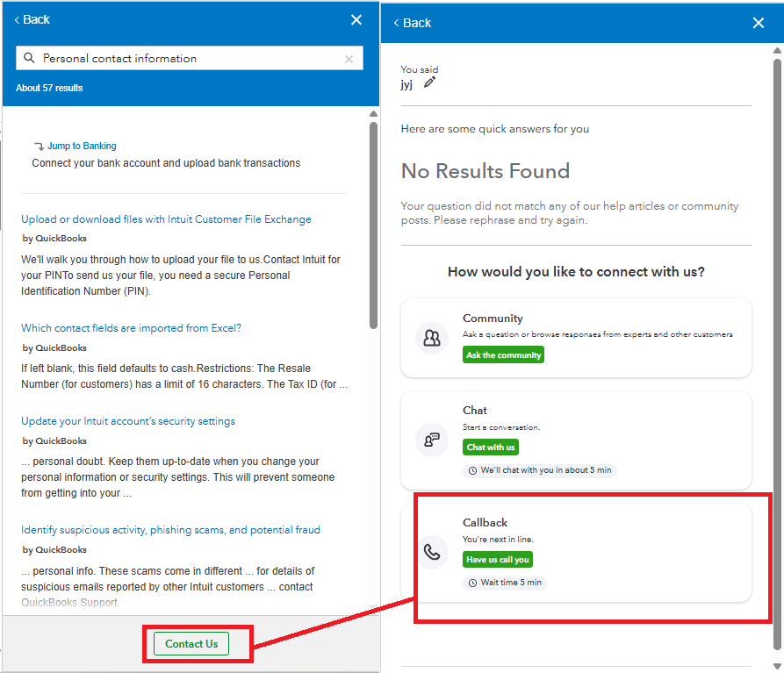The image size is (784, 673).
Task: Click the Jump to Banking arrow icon
Action: coord(40,145)
